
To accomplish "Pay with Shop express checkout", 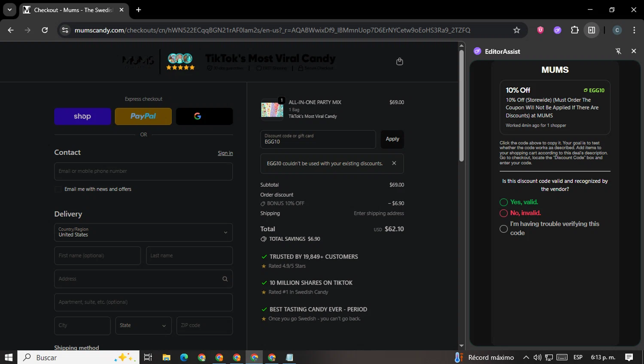I will pos(82,116).
